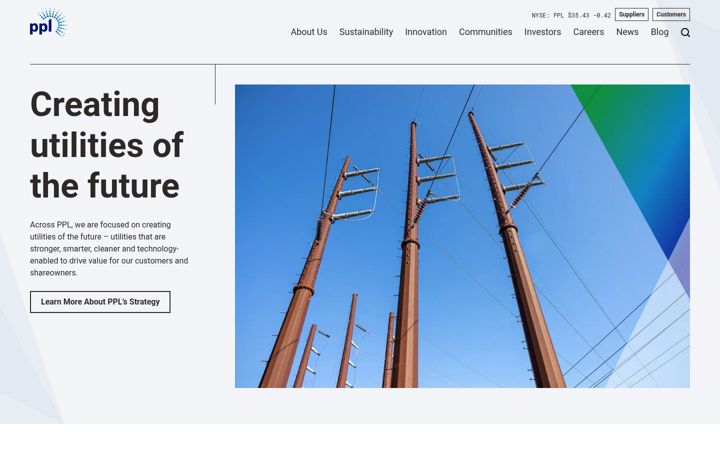Click the PPL logo
720x450 pixels.
(48, 23)
